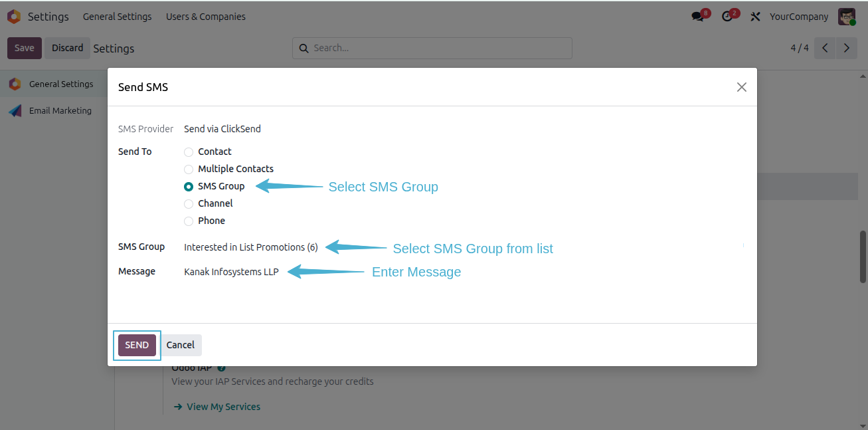Viewport: 868px width, 430px height.
Task: Click the 'Settings' breadcrumb text
Action: click(x=114, y=49)
